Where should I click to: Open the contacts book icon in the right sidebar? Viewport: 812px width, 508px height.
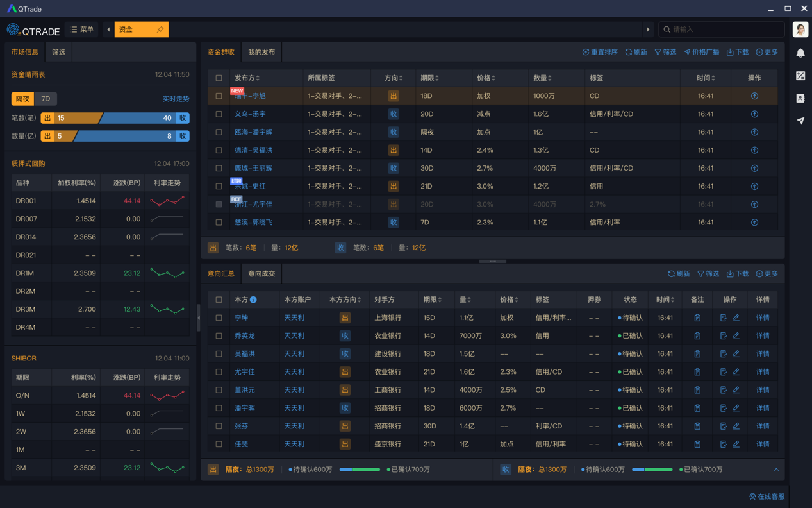(x=800, y=98)
